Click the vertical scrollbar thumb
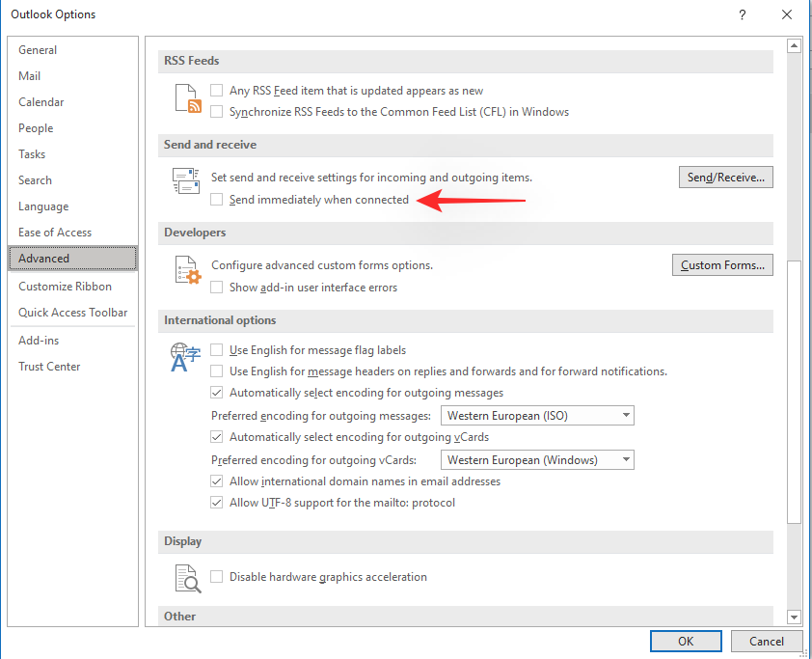This screenshot has width=812, height=659. click(794, 391)
